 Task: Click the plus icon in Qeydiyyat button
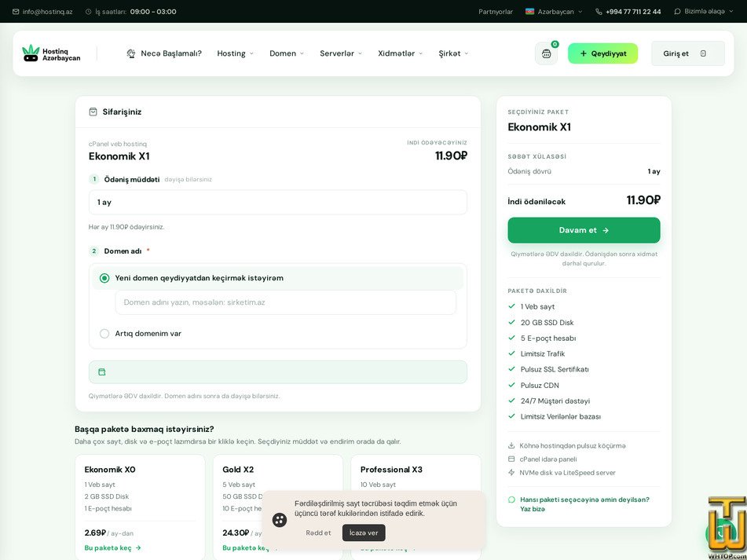[x=583, y=53]
